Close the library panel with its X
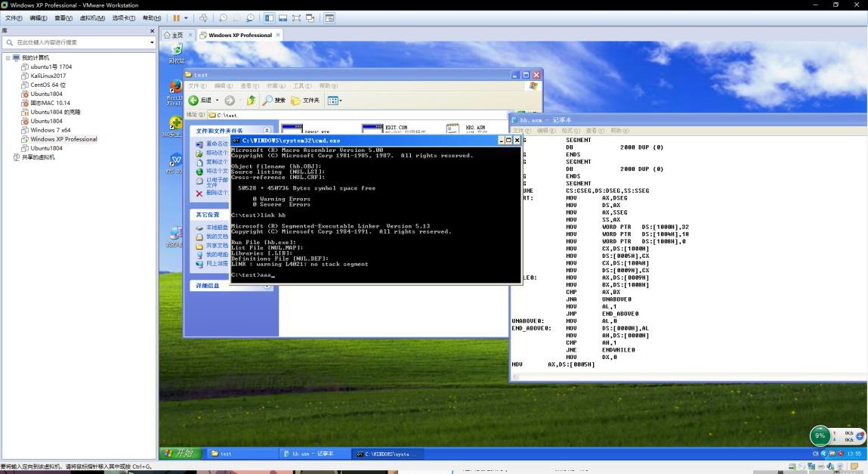The width and height of the screenshot is (868, 474). click(x=153, y=31)
